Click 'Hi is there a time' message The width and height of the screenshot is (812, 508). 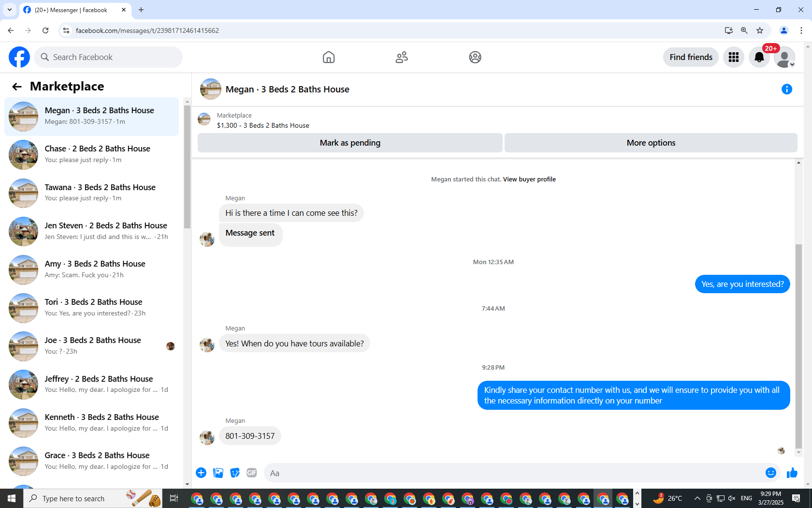[x=291, y=213]
